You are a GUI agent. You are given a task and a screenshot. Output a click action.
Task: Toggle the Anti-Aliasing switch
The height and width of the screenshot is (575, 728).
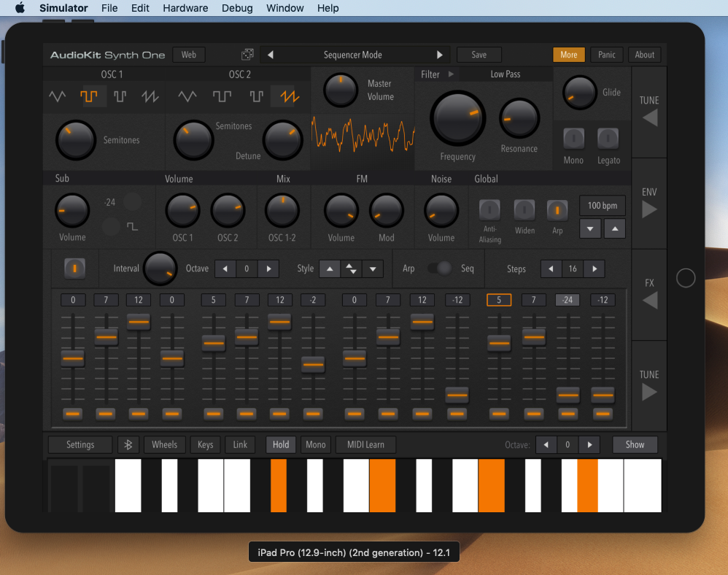click(x=489, y=210)
